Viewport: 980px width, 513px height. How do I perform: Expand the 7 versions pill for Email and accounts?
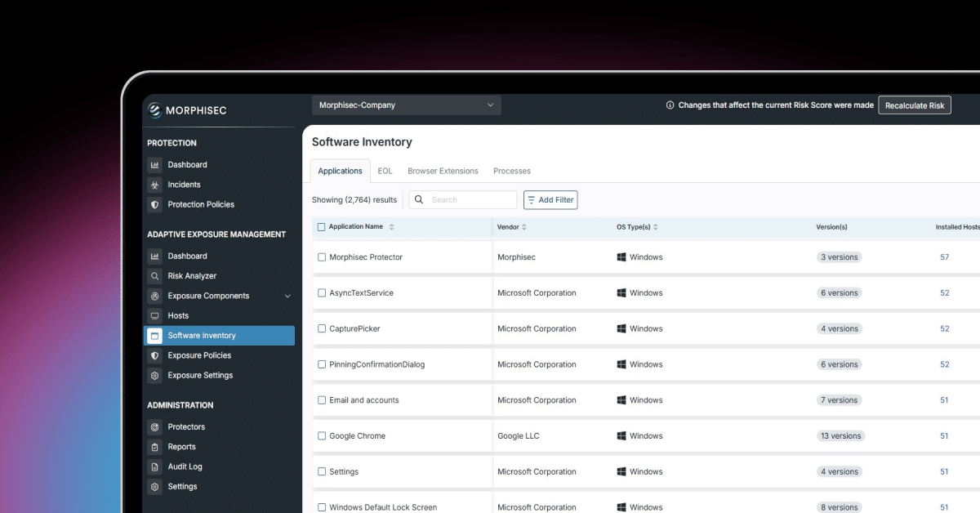(840, 400)
